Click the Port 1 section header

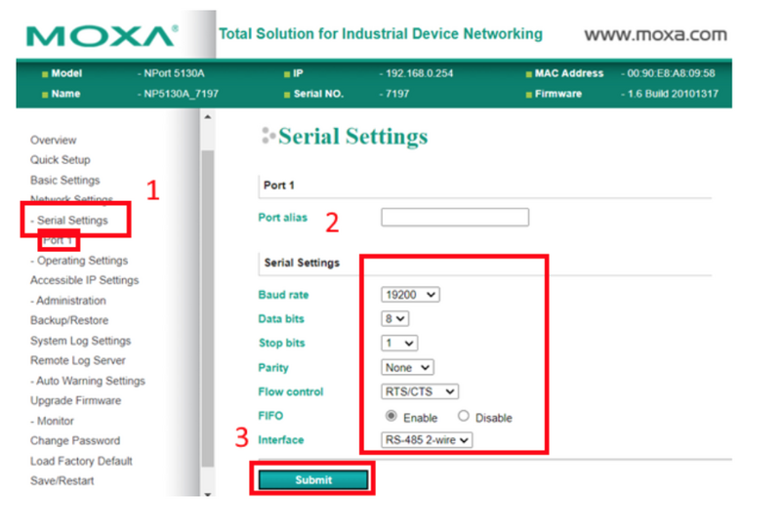[279, 185]
